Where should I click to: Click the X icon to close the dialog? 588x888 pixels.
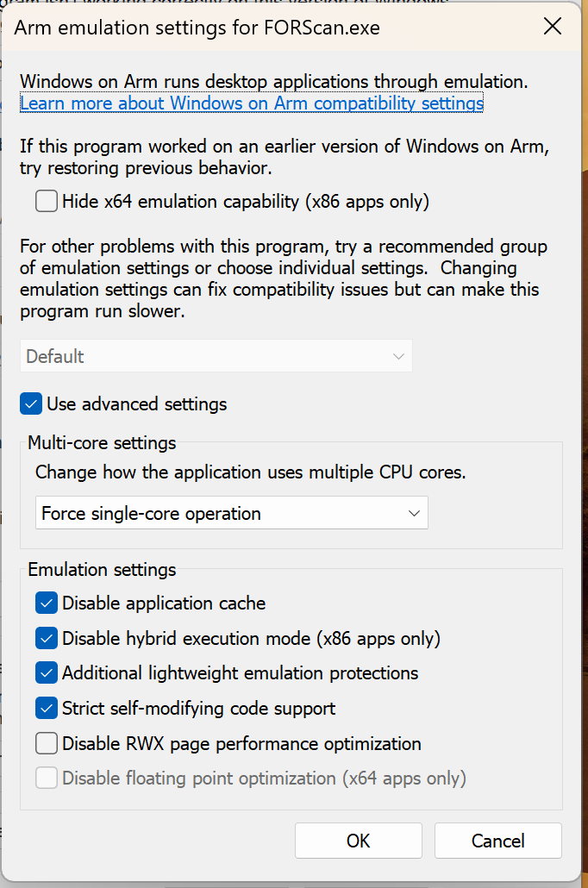(552, 26)
